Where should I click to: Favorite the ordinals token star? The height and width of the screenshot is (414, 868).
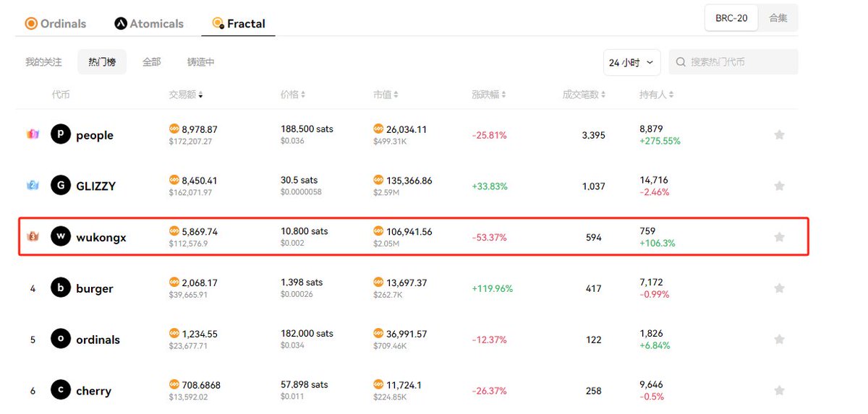coord(779,340)
